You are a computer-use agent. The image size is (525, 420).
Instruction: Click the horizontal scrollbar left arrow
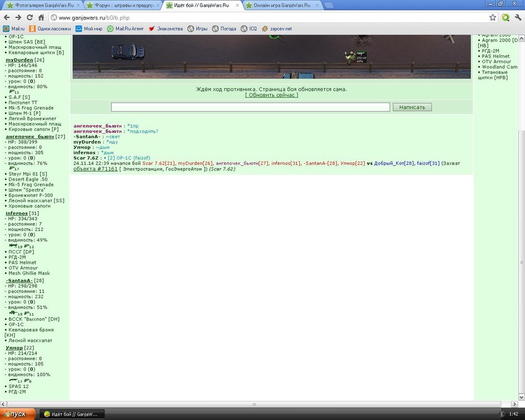coord(3,404)
